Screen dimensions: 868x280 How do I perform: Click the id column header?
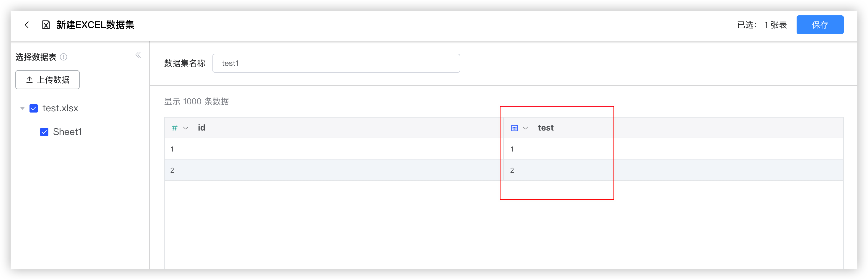(x=202, y=128)
